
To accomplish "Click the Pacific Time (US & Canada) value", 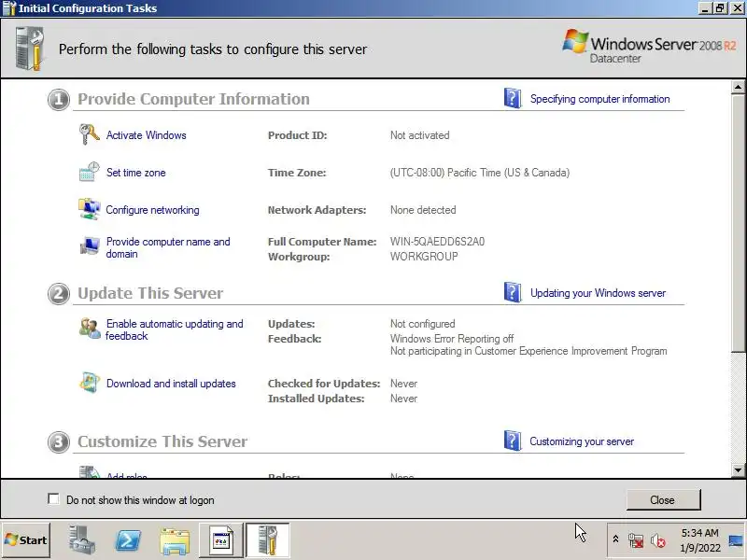I will point(479,173).
